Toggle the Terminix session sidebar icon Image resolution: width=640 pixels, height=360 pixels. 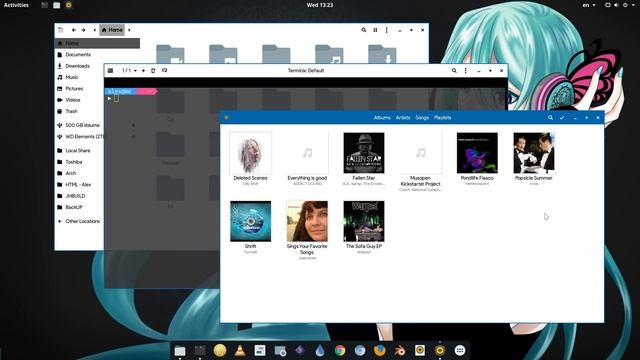[110, 71]
